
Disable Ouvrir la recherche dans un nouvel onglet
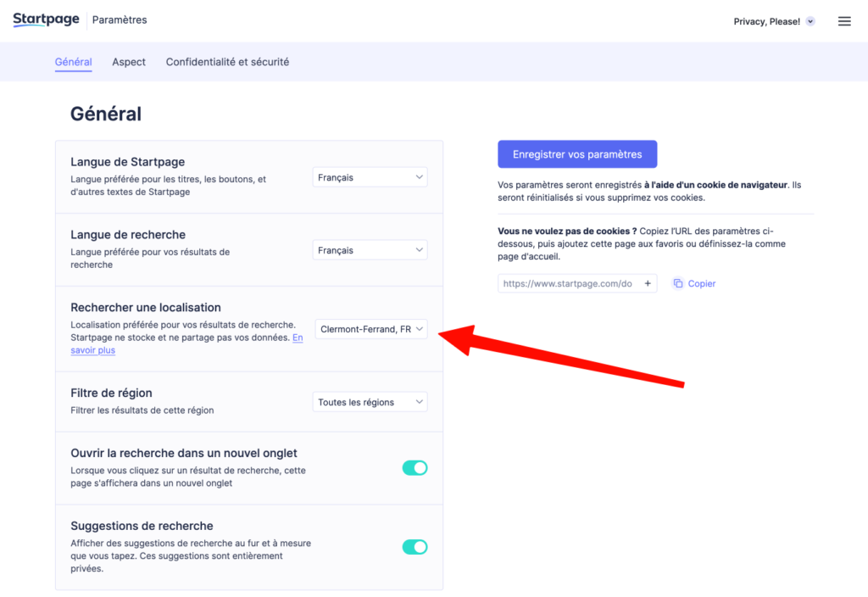(415, 468)
